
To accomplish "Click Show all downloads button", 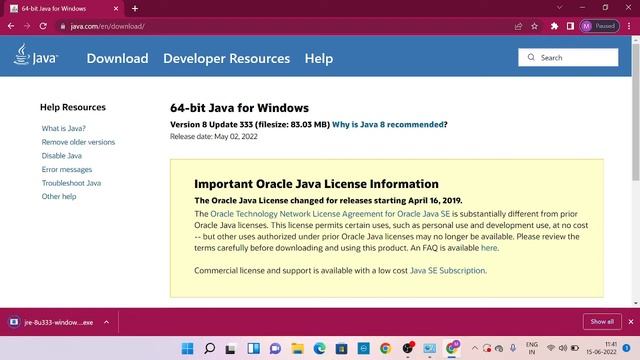I will tap(602, 322).
